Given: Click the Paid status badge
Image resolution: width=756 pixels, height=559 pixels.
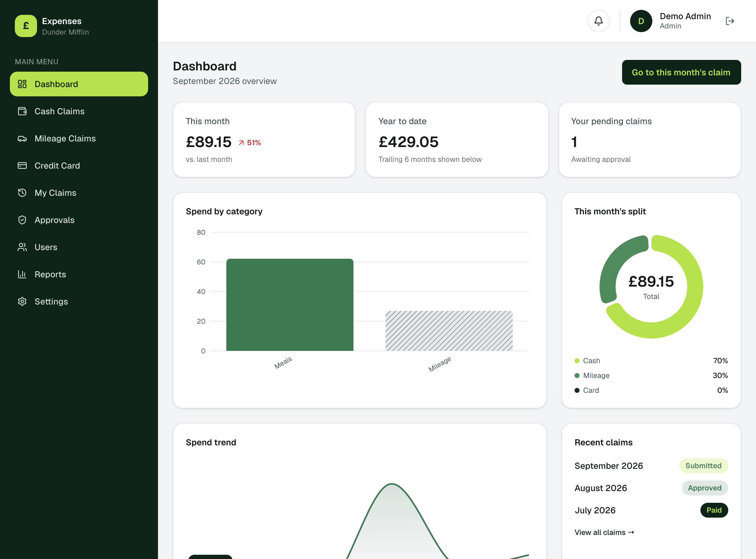Looking at the screenshot, I should click(714, 510).
